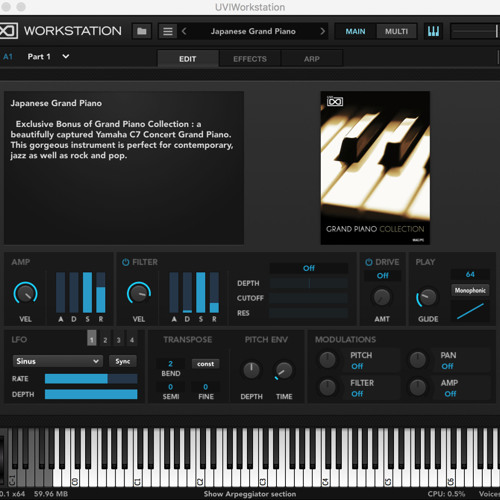Adjust the FILTER VEL knob
Screen dimensions: 500x500
coord(139,293)
